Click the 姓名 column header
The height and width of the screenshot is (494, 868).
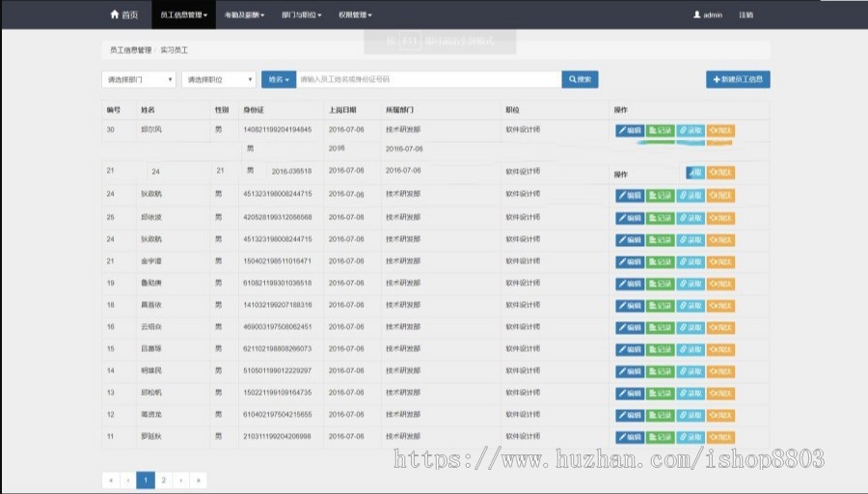click(148, 110)
